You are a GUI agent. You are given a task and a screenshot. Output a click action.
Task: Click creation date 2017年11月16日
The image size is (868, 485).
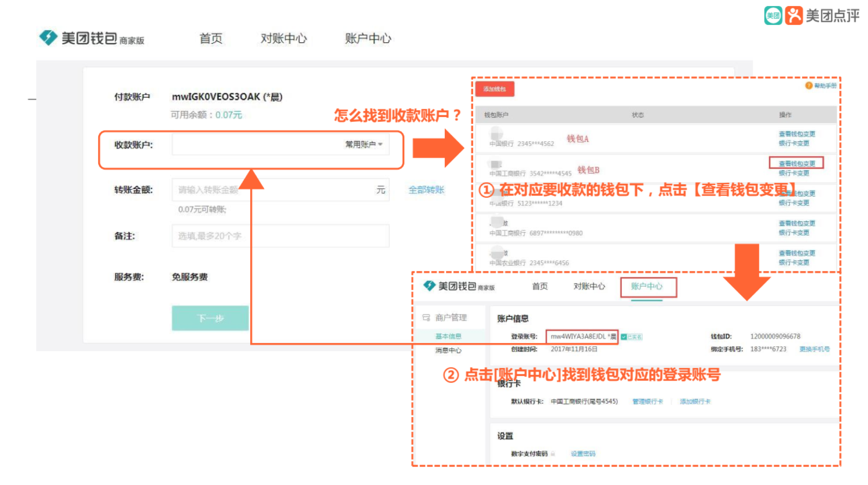click(x=574, y=349)
